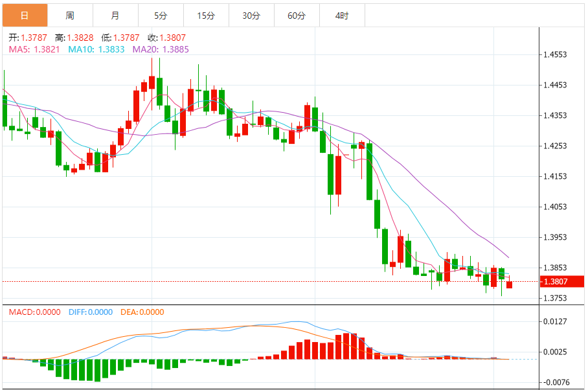
Task: Click the 开:1.3787 open price value
Action: 28,38
